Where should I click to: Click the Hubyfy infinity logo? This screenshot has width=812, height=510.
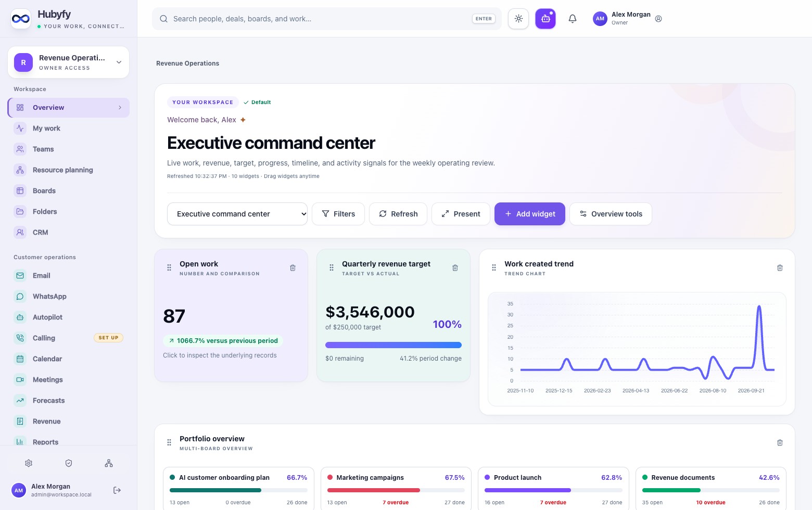pos(21,19)
